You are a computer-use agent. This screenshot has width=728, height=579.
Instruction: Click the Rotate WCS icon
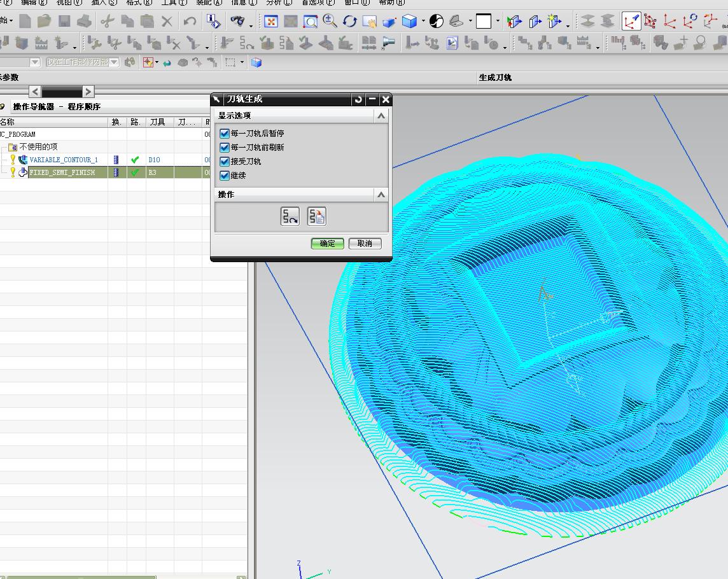[689, 22]
